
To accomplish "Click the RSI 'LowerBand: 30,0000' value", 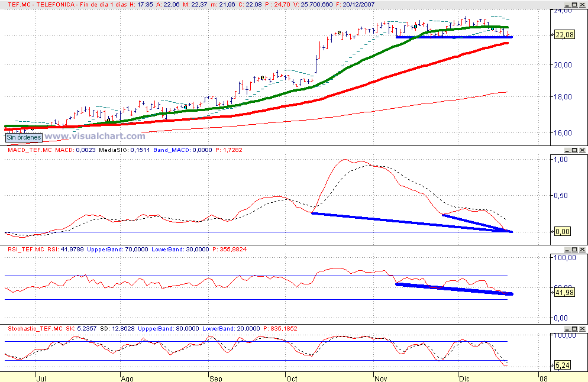I will (180, 250).
